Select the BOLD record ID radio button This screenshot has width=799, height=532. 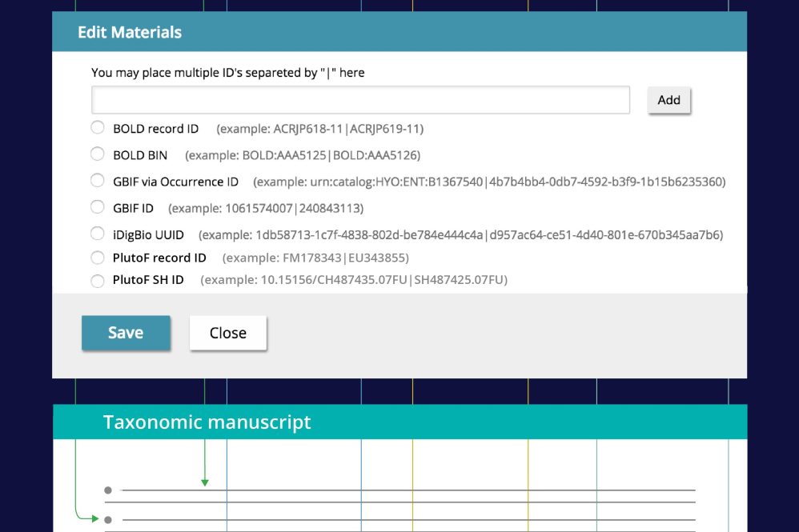[98, 127]
